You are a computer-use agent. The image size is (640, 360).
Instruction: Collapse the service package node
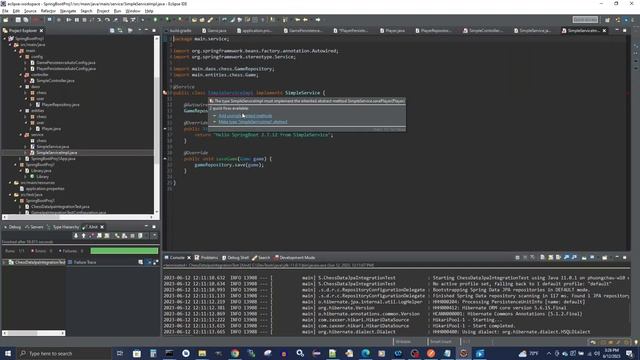[21, 135]
